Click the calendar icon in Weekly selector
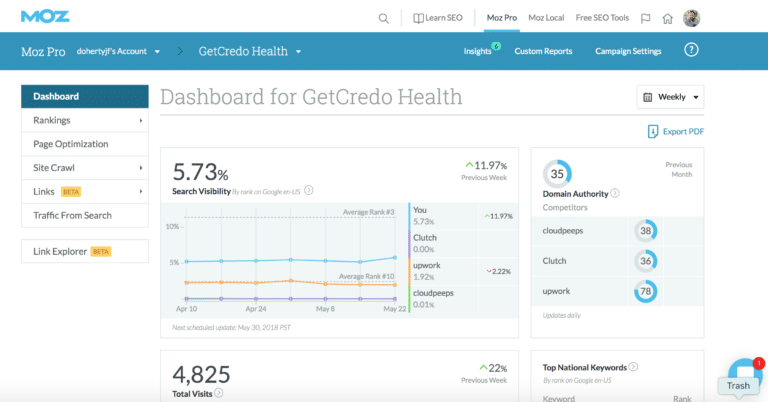This screenshot has height=402, width=768. point(648,97)
